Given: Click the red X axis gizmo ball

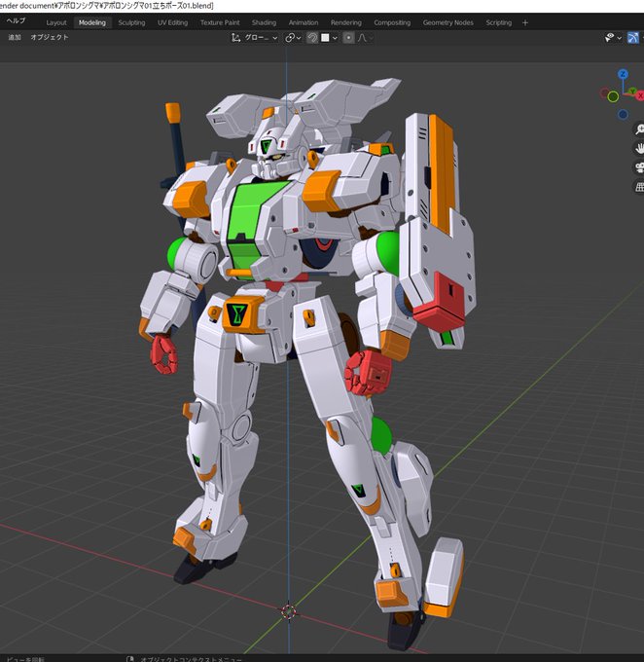Looking at the screenshot, I should [640, 96].
